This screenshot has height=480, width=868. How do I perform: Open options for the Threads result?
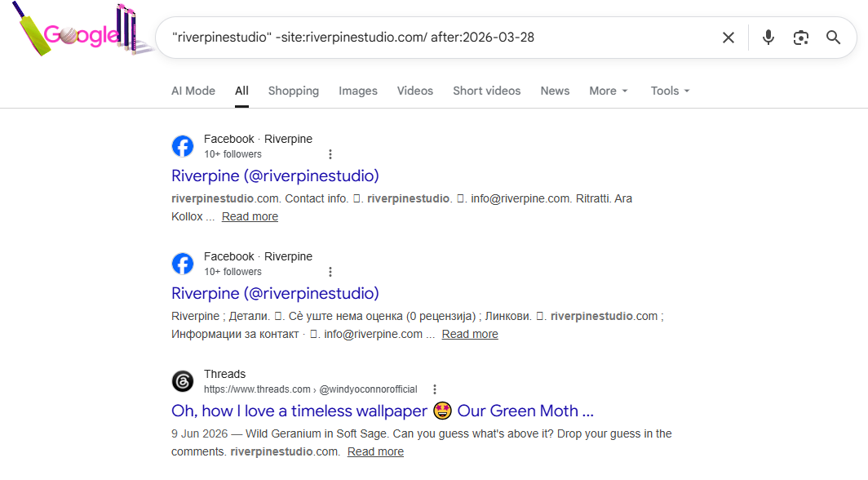click(435, 389)
